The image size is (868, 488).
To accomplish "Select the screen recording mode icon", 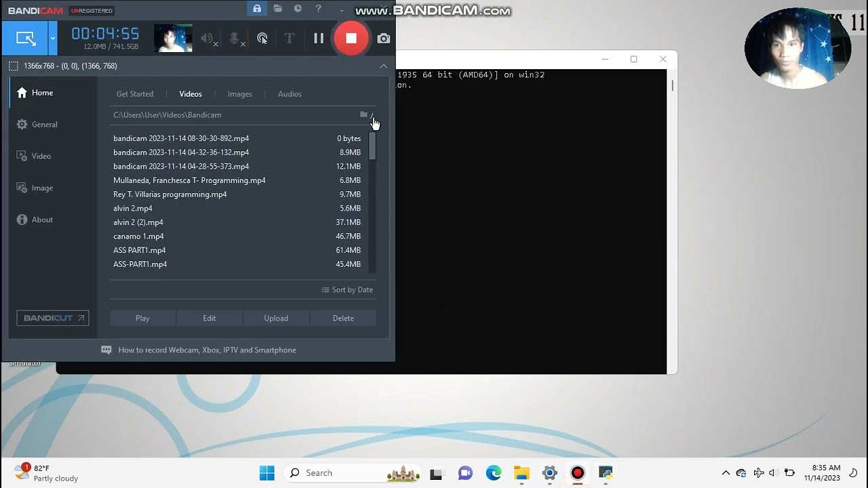I will coord(26,39).
